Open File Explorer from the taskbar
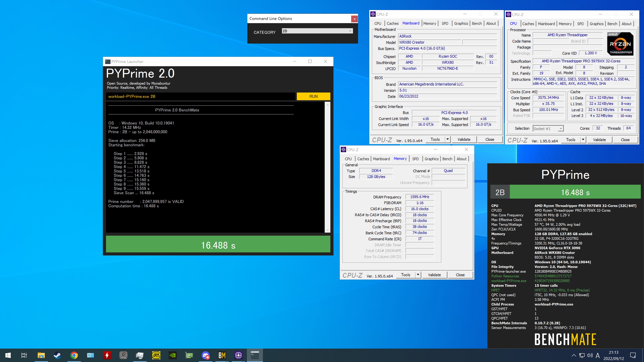Image resolution: width=644 pixels, height=362 pixels. (x=41, y=355)
